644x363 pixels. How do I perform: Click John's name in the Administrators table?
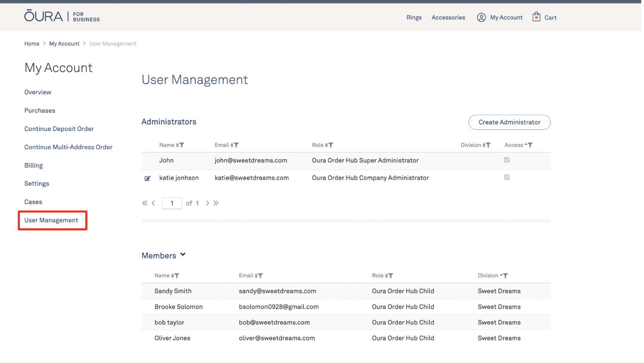coord(166,160)
